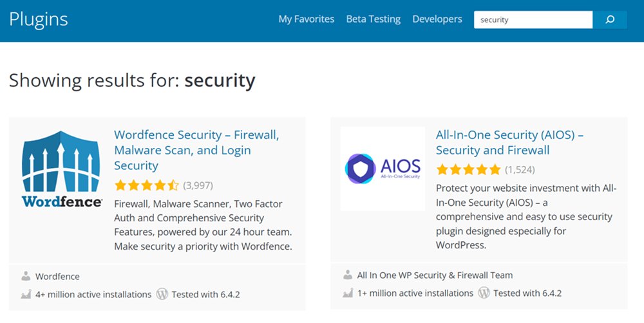Go to the Beta Testing page
Screen dimensions: 644x323
373,19
